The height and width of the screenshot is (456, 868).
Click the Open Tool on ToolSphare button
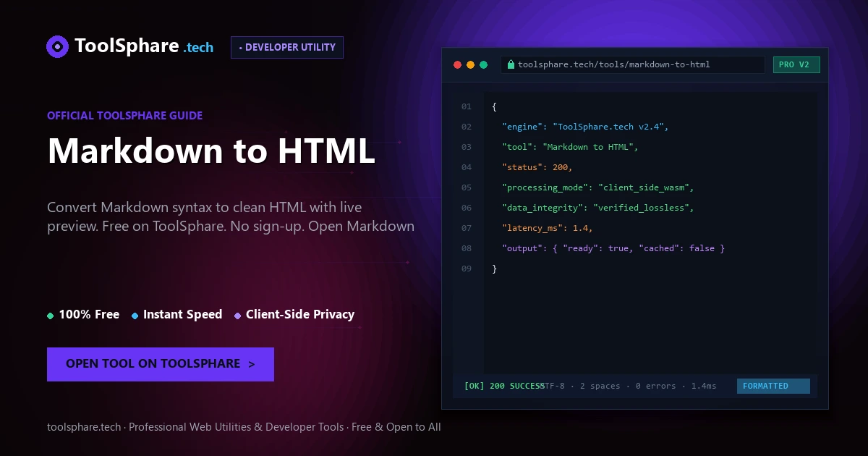(x=161, y=364)
